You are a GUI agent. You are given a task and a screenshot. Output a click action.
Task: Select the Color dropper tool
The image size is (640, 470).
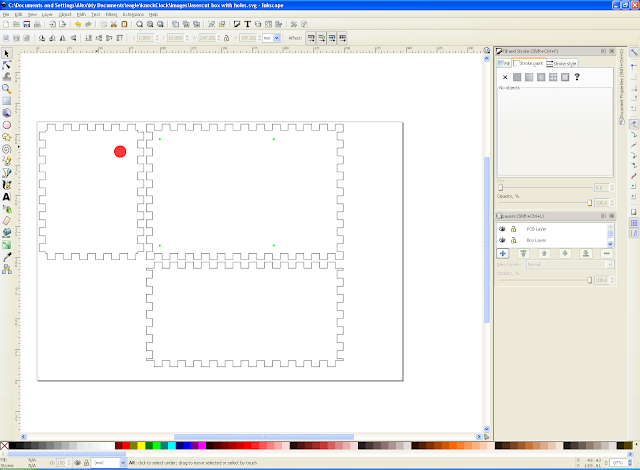(7, 257)
